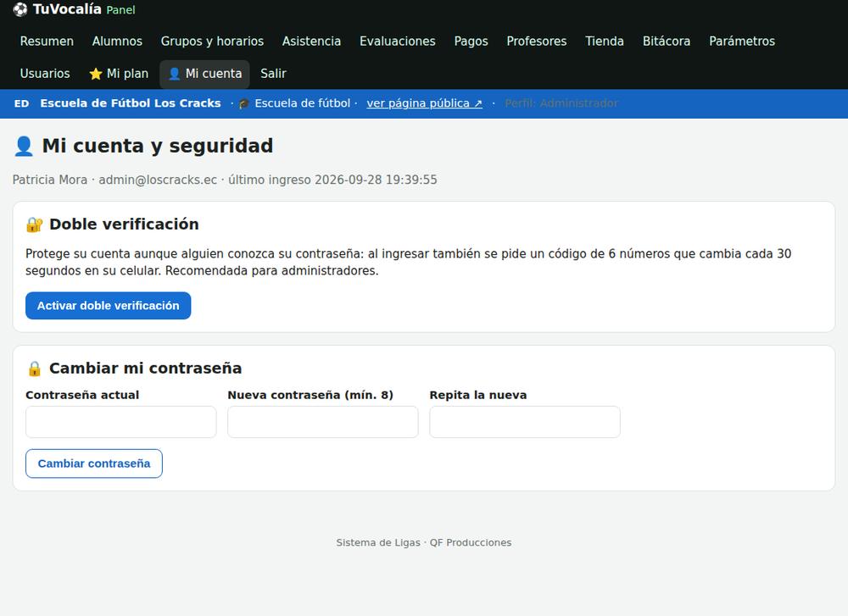Focus the Contraseña actual field

[x=120, y=422]
